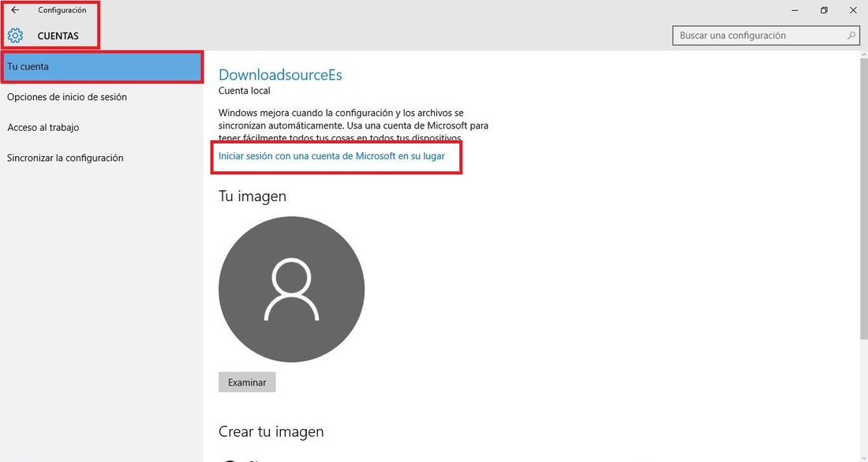The image size is (868, 462).
Task: Click the magnifier icon in the search box
Action: [851, 35]
